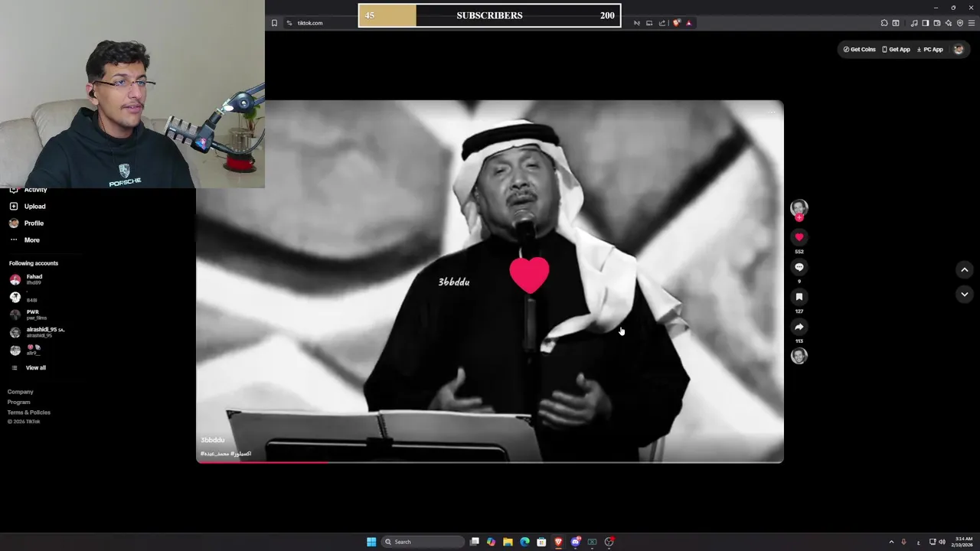Viewport: 980px width, 551px height.
Task: Open Fahad's followed account
Action: coord(27,279)
